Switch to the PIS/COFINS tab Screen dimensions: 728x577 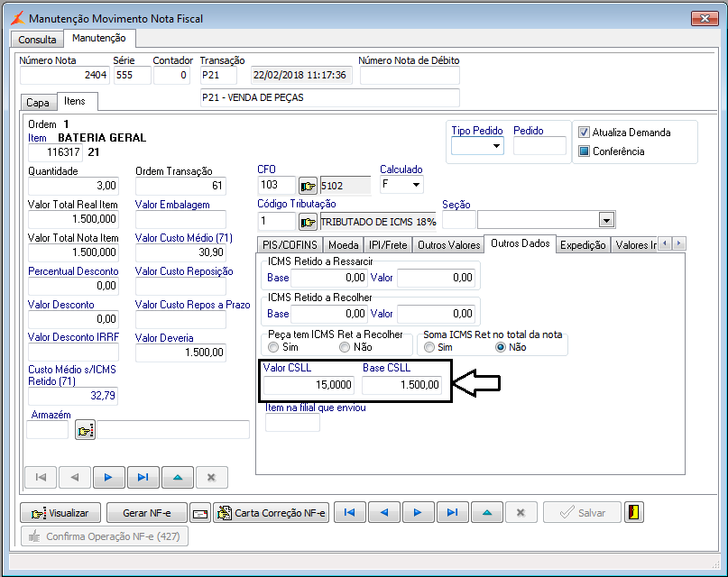(x=289, y=244)
